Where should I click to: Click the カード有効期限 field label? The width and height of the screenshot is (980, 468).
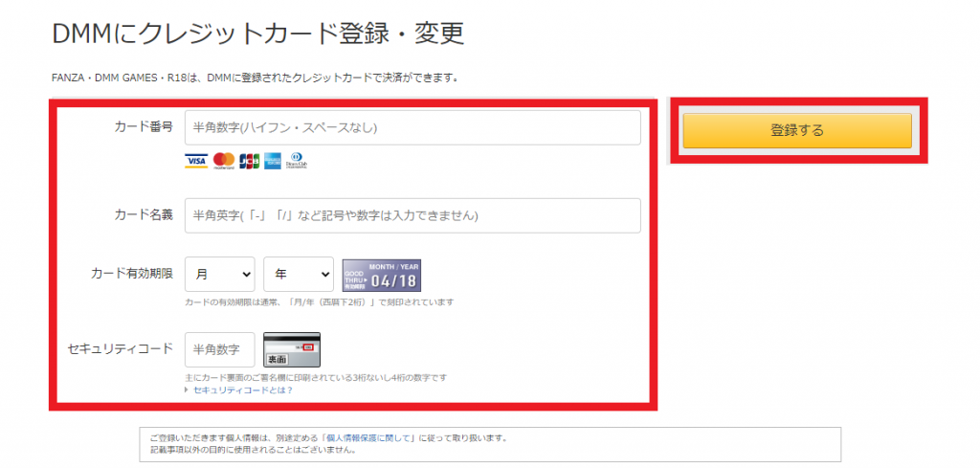[x=132, y=274]
